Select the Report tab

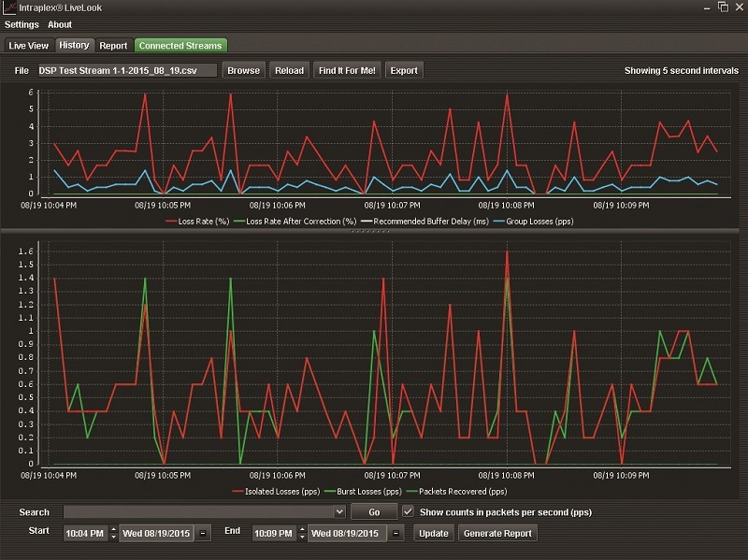click(x=113, y=45)
